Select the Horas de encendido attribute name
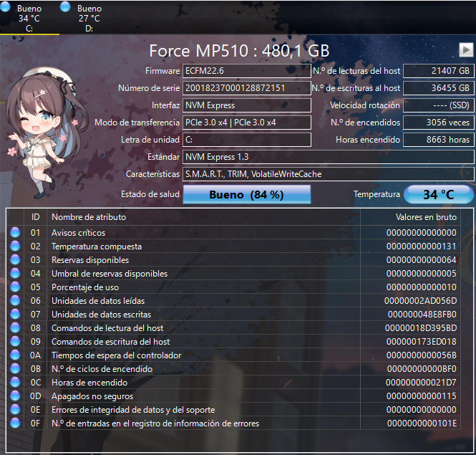 coord(89,383)
